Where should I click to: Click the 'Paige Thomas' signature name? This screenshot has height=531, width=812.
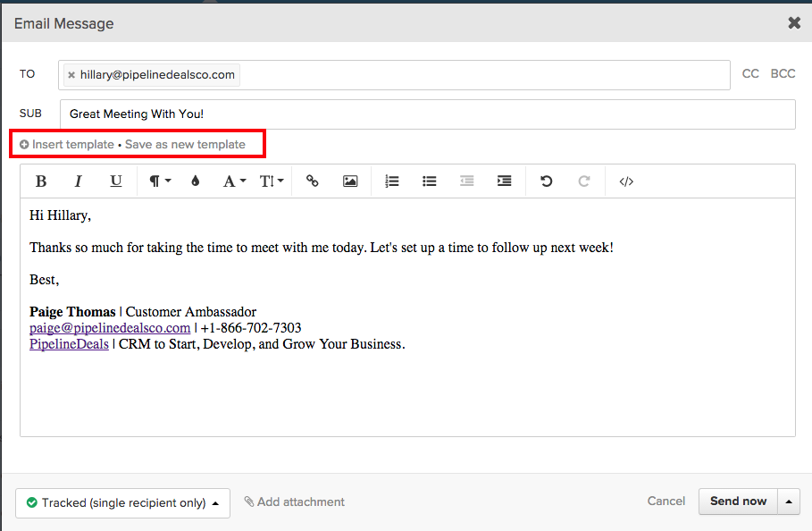click(72, 312)
